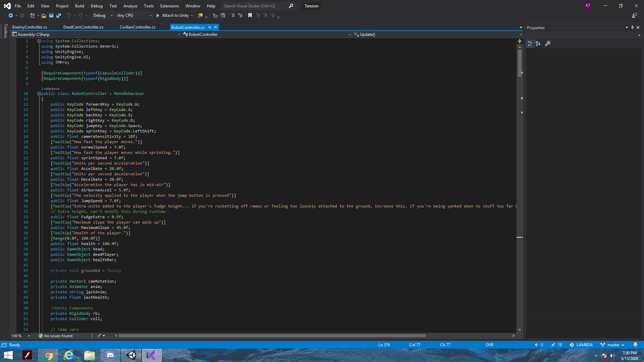
Task: Open the Any CPU platform dropdown
Action: (134, 15)
